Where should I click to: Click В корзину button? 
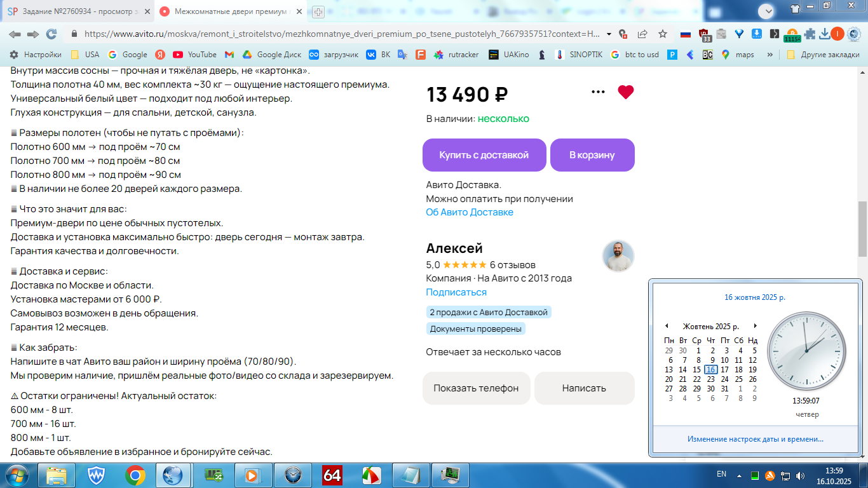click(592, 155)
